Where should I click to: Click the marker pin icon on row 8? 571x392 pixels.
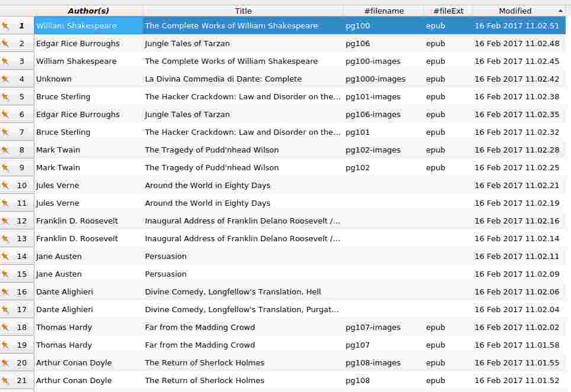[x=5, y=150]
